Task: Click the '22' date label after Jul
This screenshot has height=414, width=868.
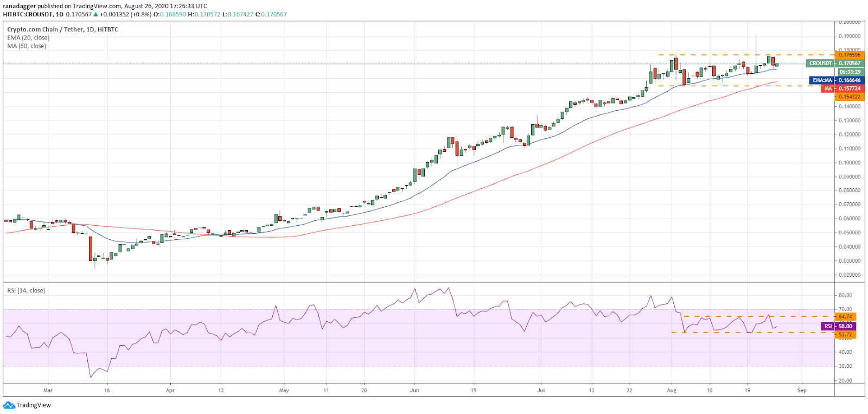Action: coord(629,391)
